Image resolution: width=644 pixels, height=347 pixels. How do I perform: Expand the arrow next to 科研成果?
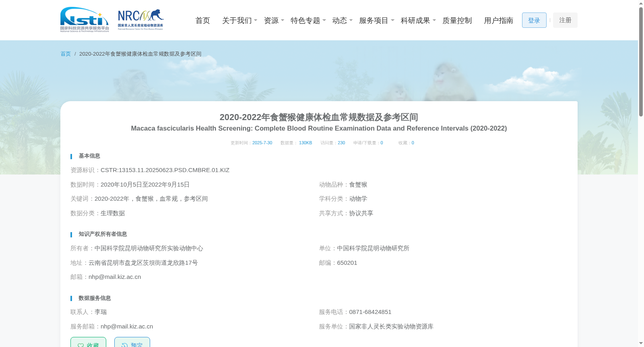click(434, 20)
